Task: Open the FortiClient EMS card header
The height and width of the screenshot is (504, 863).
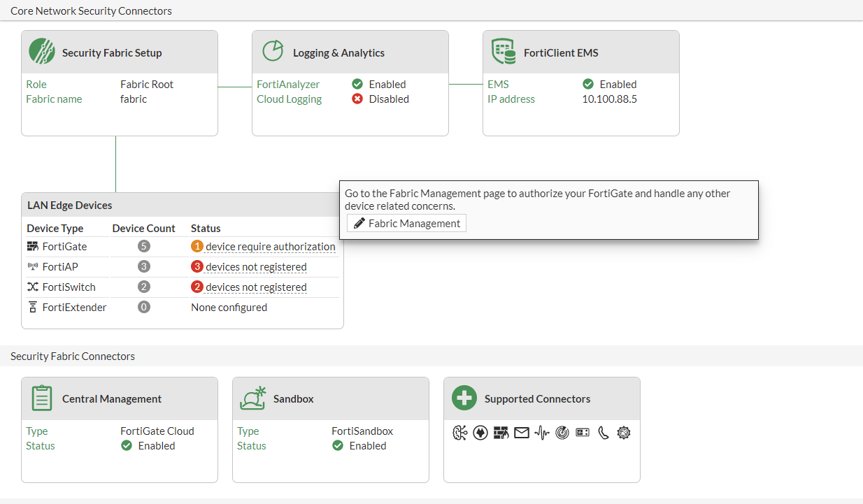Action: (561, 52)
